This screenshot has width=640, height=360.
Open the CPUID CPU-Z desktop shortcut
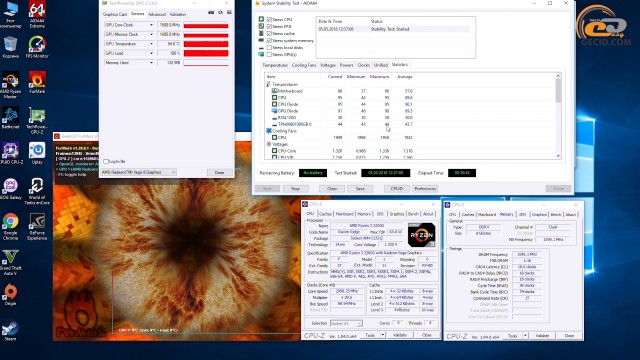point(11,153)
